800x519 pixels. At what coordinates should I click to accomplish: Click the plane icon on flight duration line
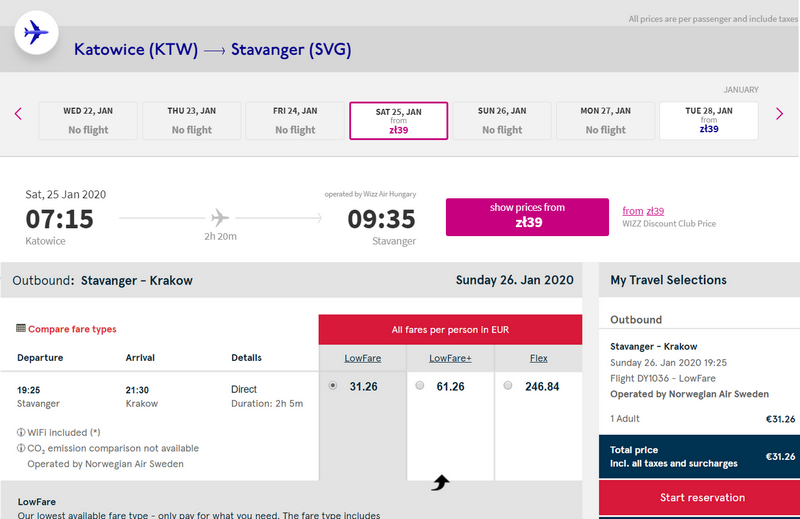(x=220, y=218)
